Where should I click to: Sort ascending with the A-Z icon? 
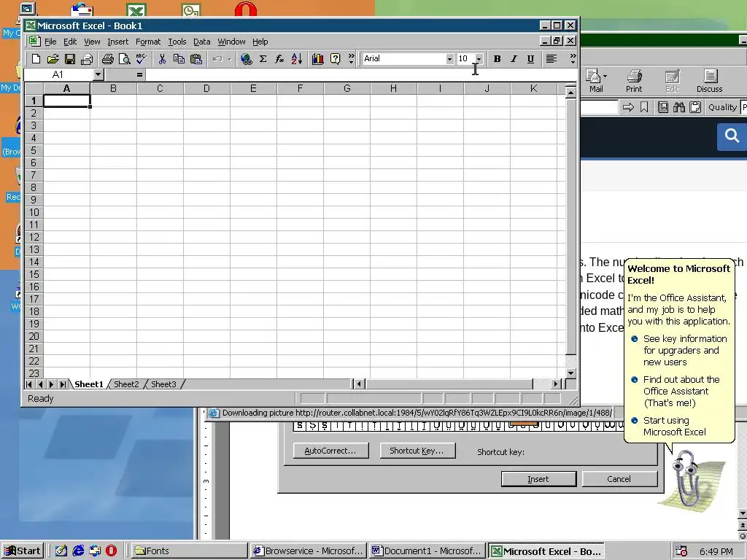(x=296, y=59)
